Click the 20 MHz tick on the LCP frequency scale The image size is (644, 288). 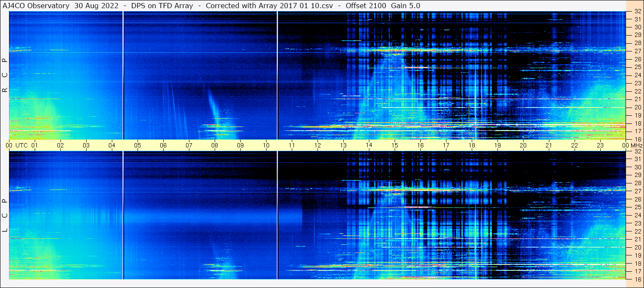pos(638,247)
